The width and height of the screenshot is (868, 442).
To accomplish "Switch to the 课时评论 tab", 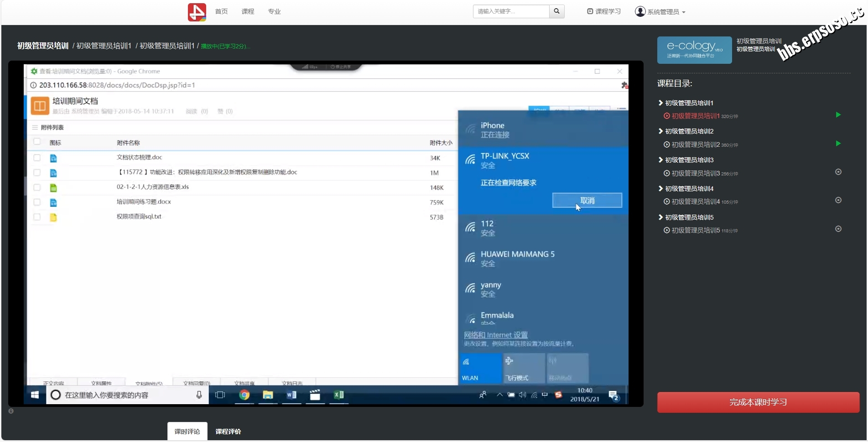I will pyautogui.click(x=187, y=431).
